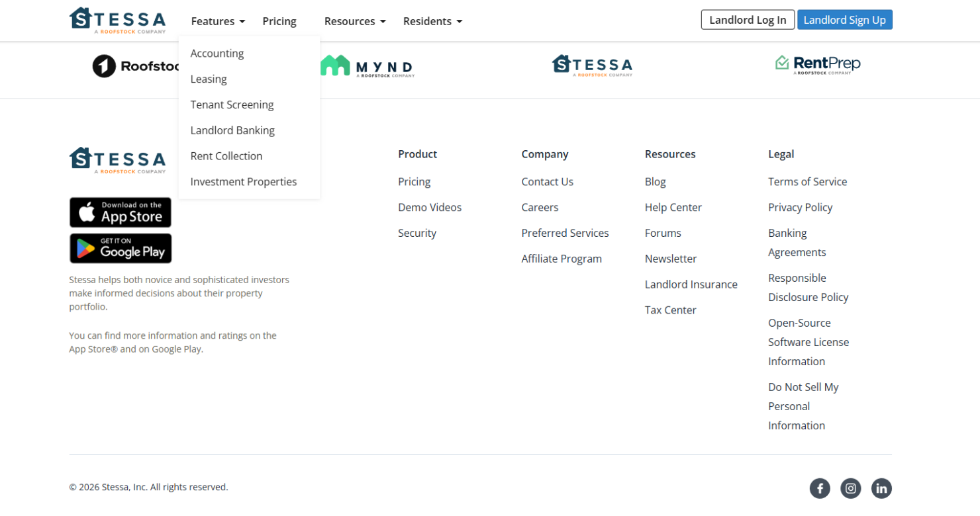Image resolution: width=980 pixels, height=516 pixels.
Task: Open Stessa's LinkedIn page
Action: point(881,488)
